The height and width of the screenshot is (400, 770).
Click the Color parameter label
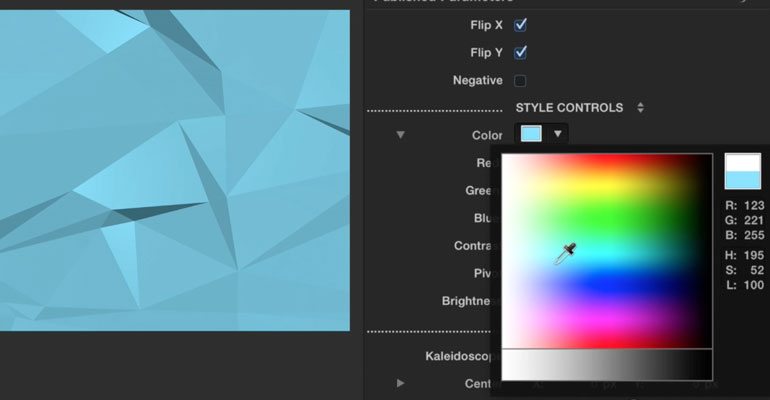coord(487,135)
